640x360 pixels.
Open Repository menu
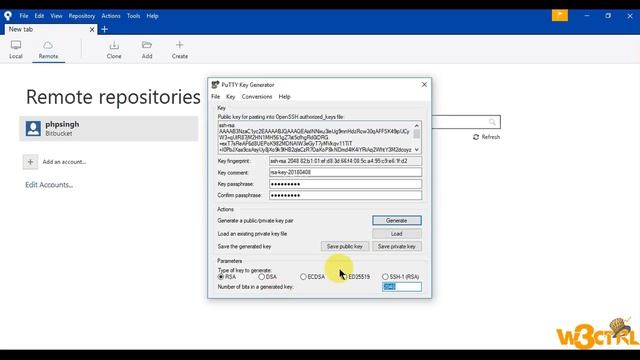82,16
